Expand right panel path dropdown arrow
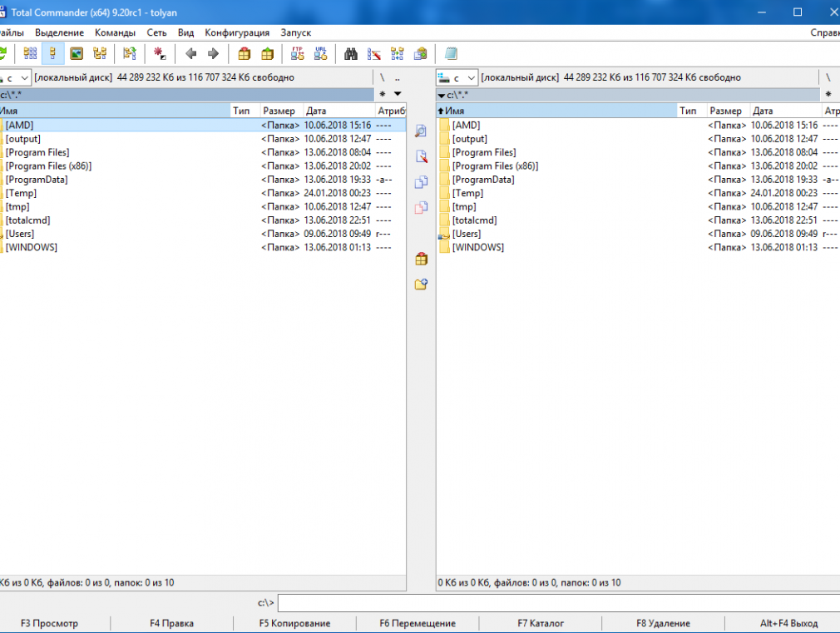The width and height of the screenshot is (840, 633). [441, 96]
